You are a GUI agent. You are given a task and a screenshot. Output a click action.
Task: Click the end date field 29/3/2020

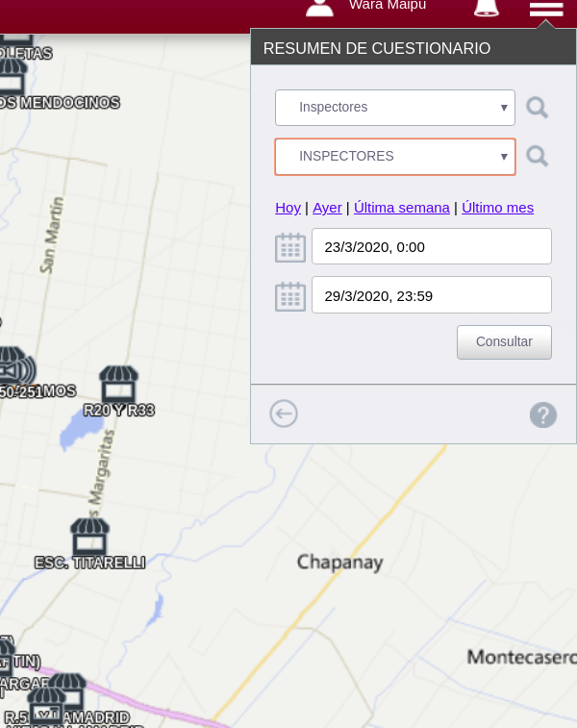click(431, 295)
